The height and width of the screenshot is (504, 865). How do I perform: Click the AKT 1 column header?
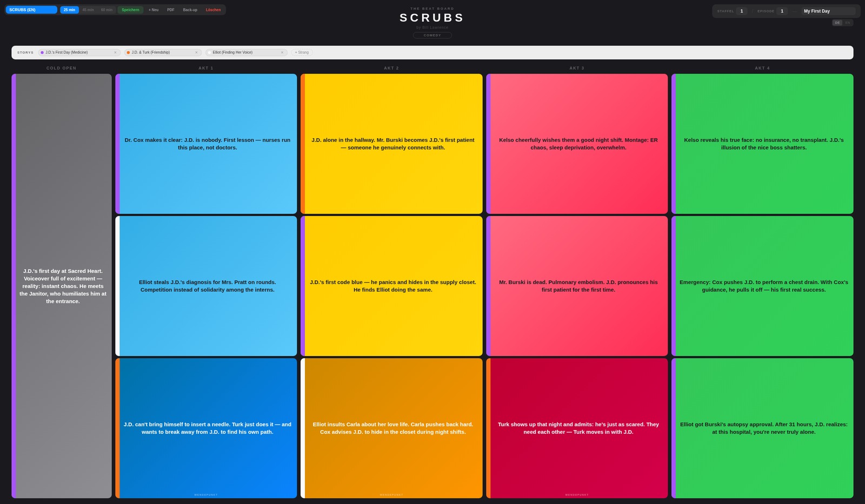[206, 68]
